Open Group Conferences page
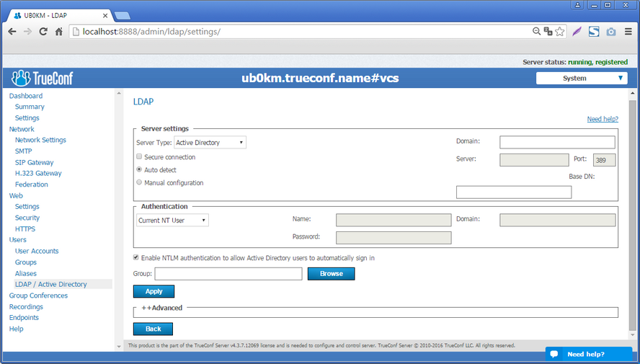 [x=38, y=296]
